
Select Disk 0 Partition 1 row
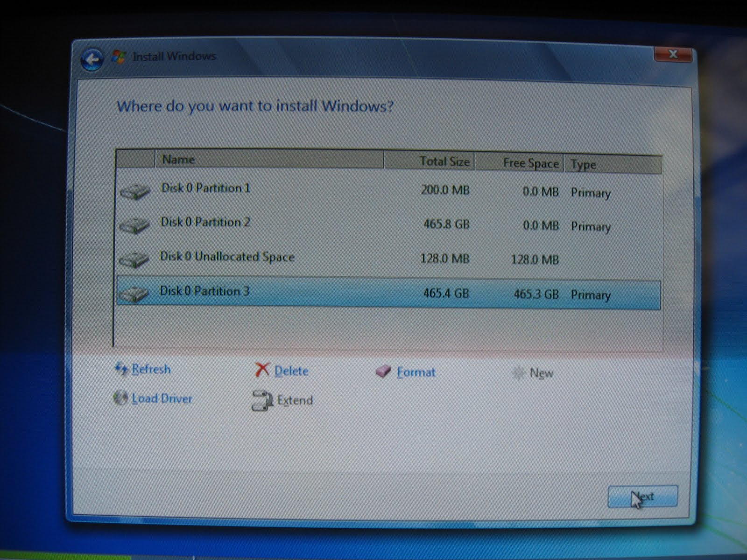point(388,190)
